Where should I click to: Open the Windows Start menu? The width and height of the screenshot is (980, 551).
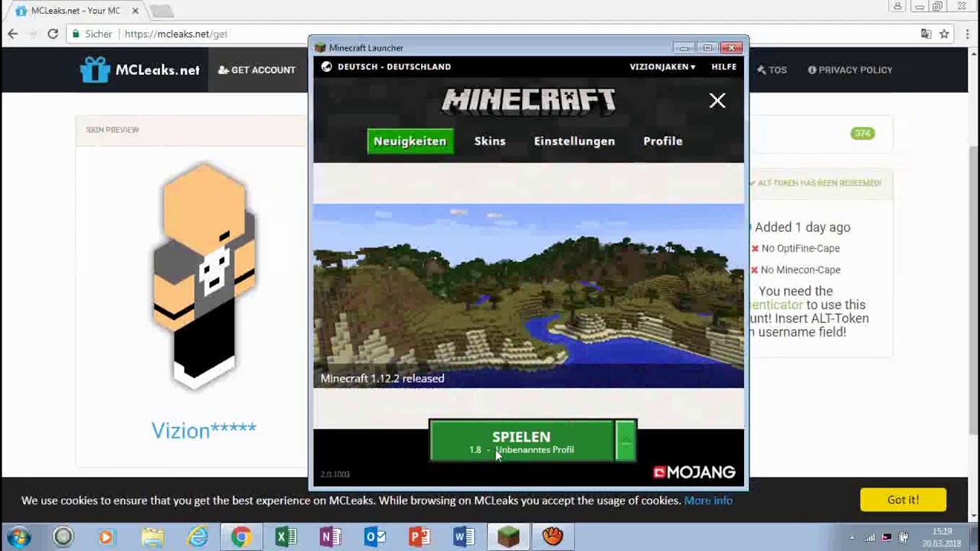point(19,537)
